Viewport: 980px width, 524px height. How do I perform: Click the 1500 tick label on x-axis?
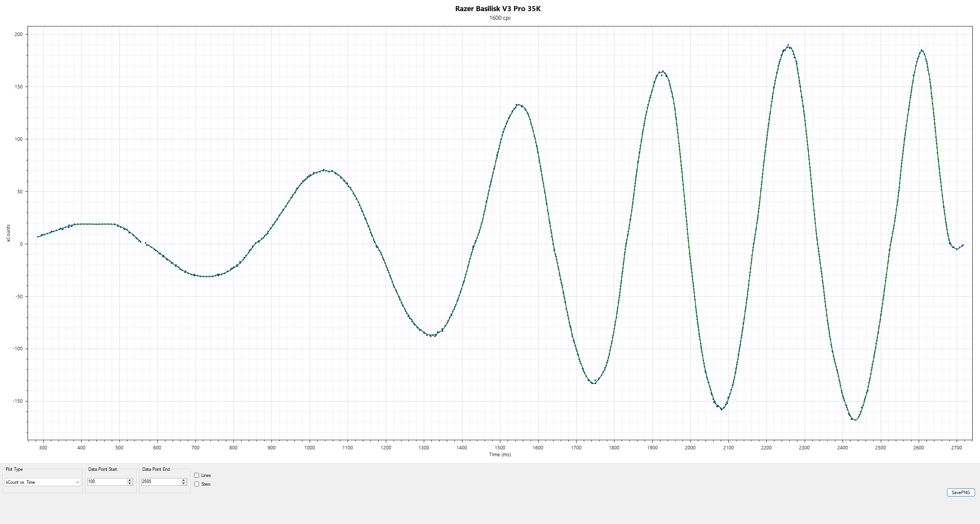pos(500,447)
